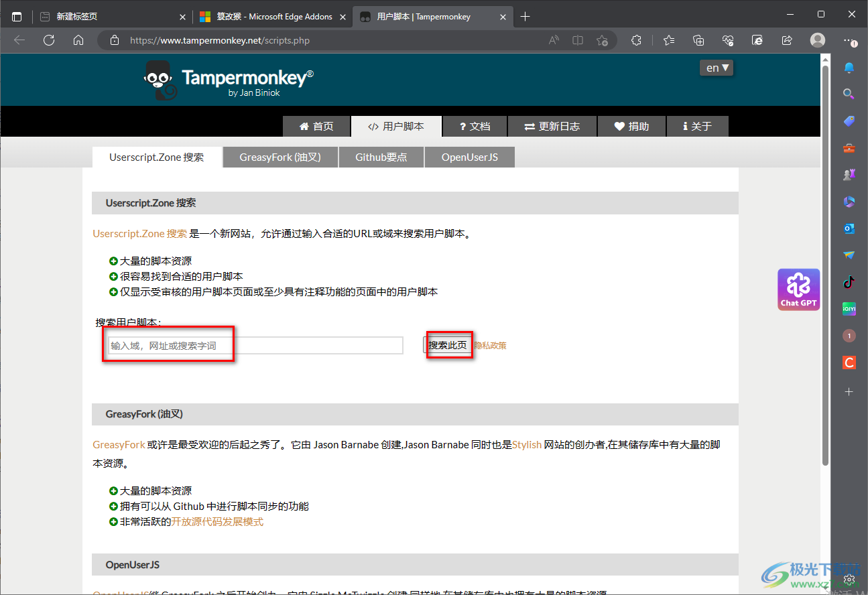Open Browser essentials heart icon
This screenshot has height=595, width=868.
tap(728, 40)
